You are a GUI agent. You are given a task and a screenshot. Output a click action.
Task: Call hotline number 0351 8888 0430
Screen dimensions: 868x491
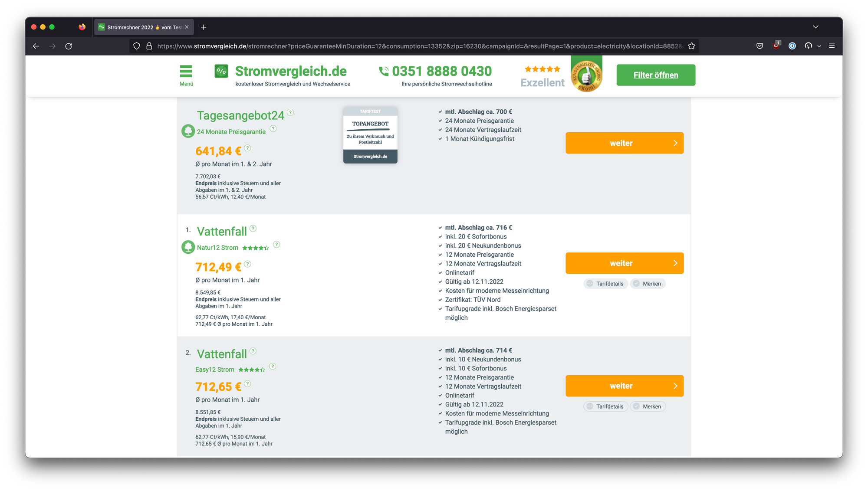pos(442,71)
